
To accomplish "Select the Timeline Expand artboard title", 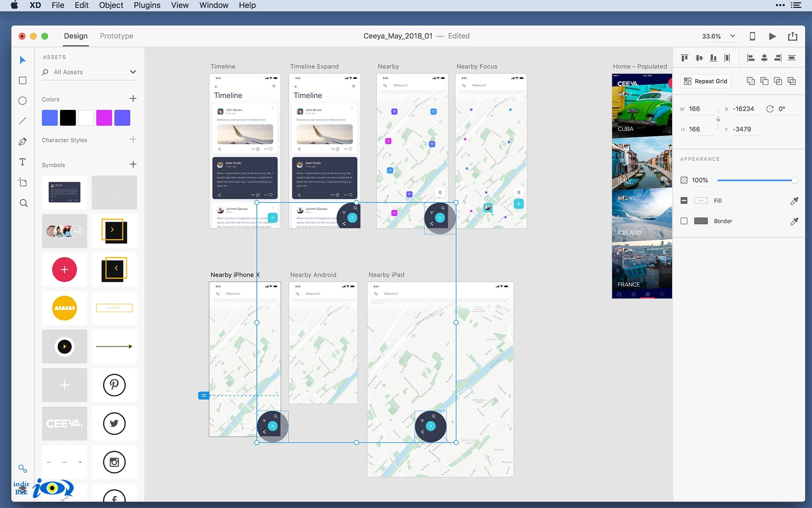I will 315,67.
